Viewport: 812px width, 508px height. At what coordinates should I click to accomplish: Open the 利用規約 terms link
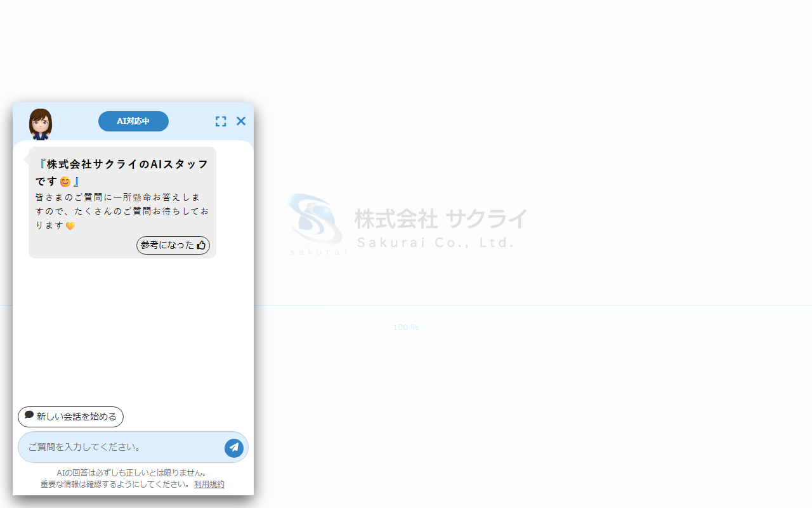tap(209, 484)
